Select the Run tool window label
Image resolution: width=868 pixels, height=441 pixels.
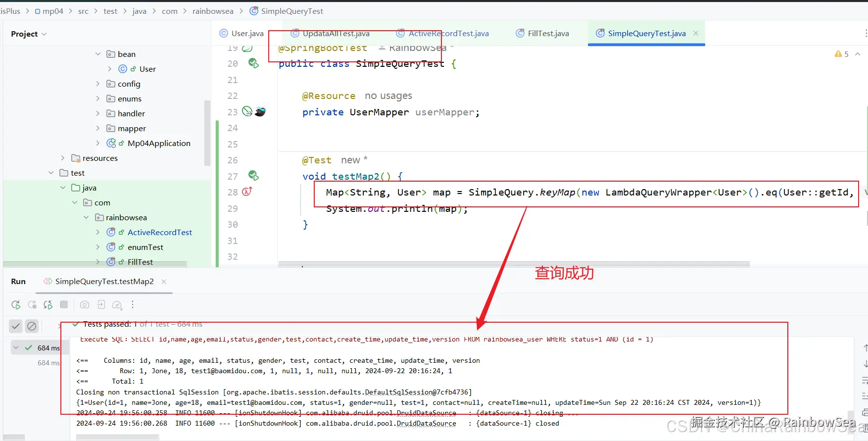click(x=18, y=281)
